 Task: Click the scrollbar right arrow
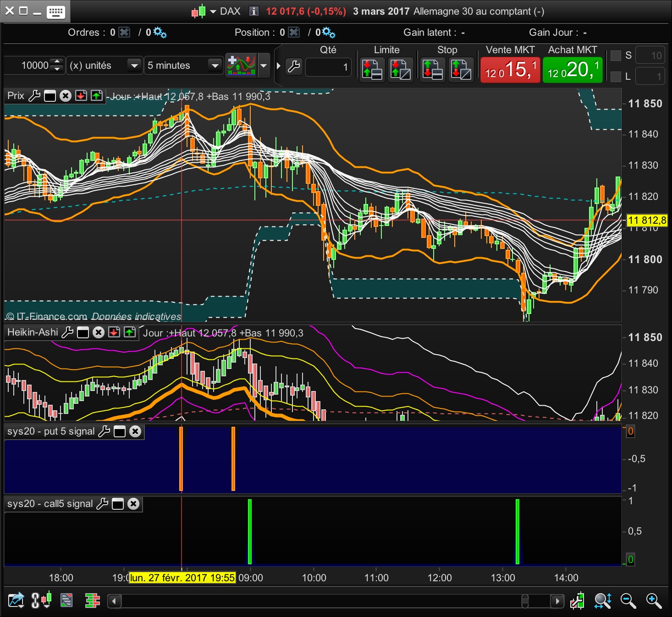point(557,601)
